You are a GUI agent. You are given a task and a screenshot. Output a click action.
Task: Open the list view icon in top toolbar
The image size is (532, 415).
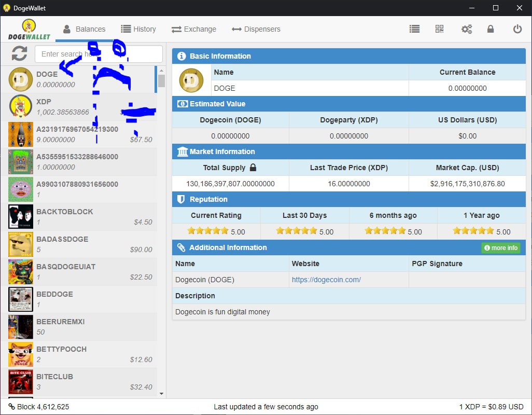tap(414, 29)
